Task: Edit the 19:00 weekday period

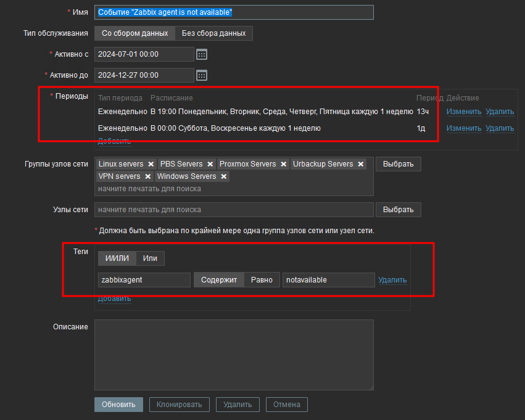Action: pos(464,112)
